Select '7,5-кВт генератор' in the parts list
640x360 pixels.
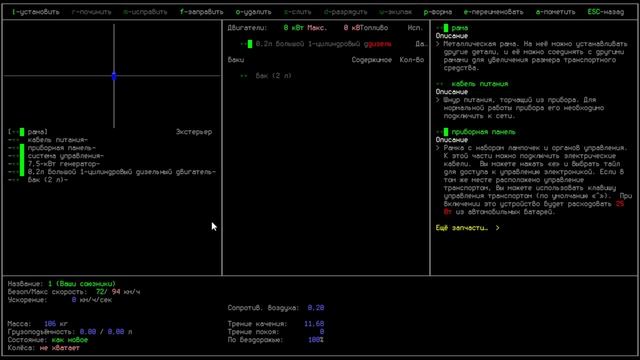point(64,164)
